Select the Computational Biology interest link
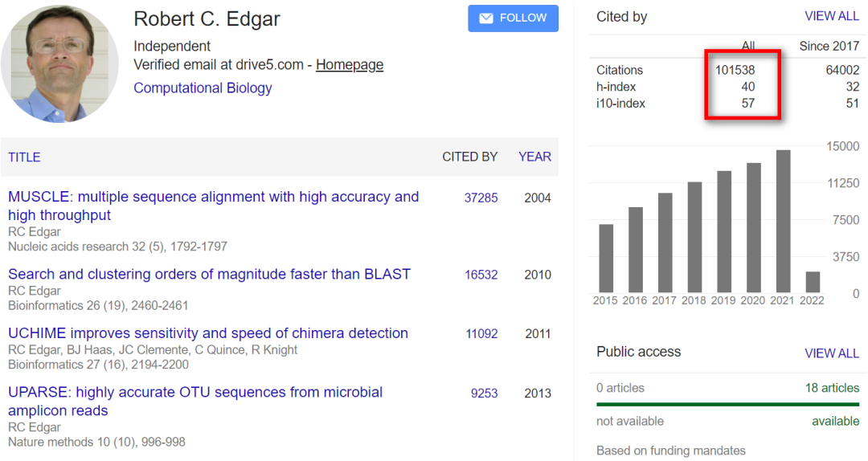This screenshot has width=868, height=461. coord(203,88)
